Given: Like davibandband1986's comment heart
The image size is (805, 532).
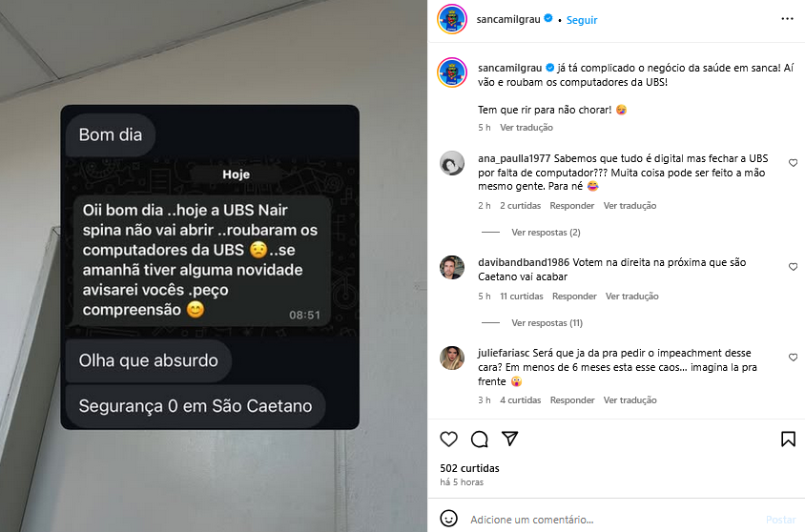Looking at the screenshot, I should [x=794, y=267].
